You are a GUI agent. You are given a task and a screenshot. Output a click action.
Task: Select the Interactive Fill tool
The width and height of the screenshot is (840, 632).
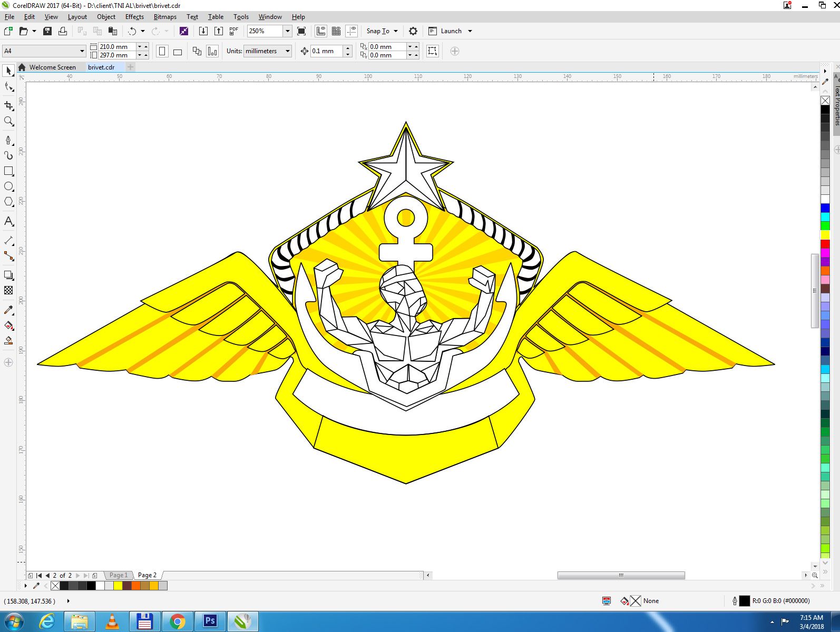click(8, 325)
